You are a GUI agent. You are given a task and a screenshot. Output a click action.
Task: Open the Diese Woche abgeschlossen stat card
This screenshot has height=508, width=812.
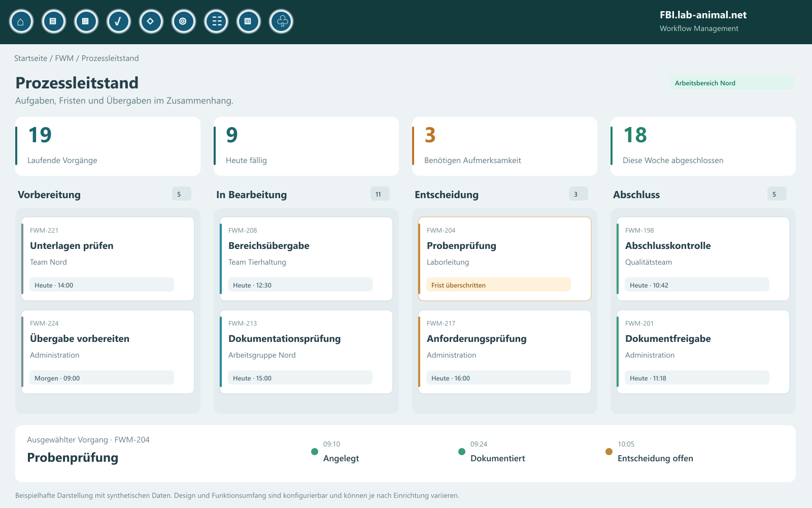(x=703, y=146)
